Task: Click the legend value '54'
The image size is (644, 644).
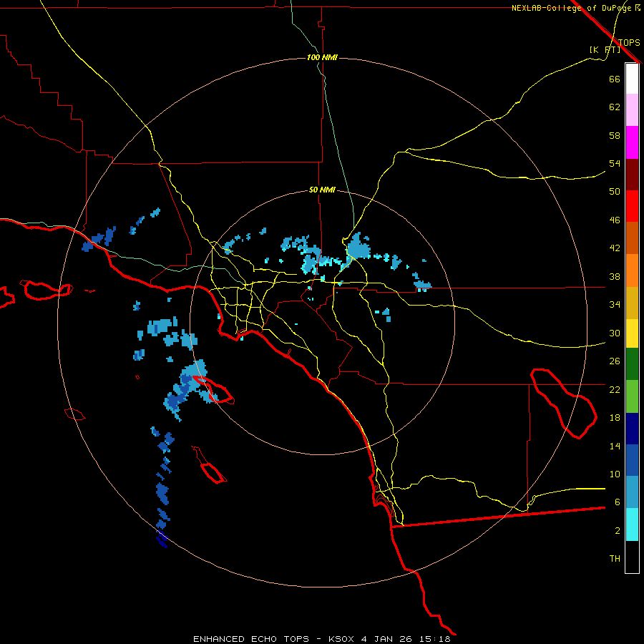Action: point(615,163)
